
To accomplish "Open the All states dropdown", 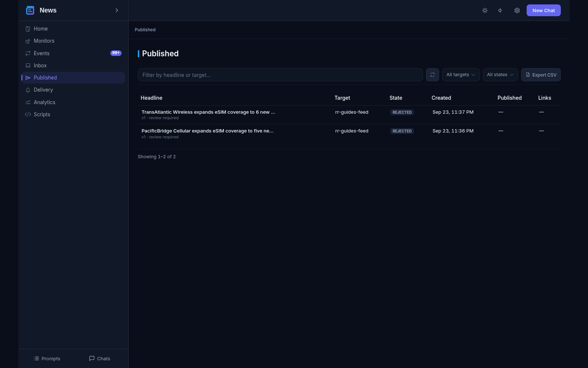I will [x=500, y=75].
